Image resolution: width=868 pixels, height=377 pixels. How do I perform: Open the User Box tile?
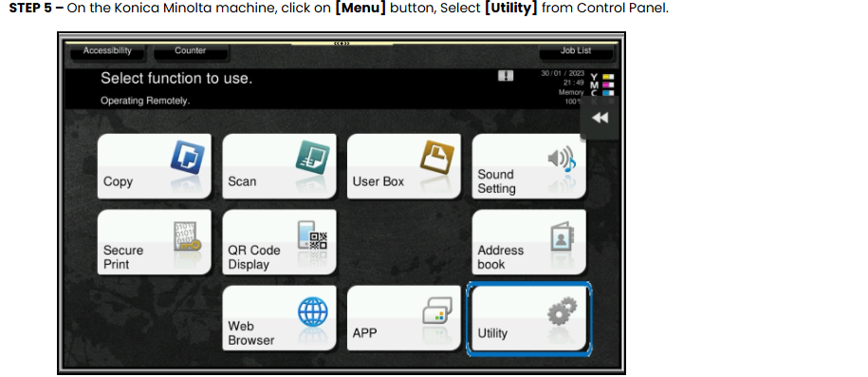(403, 166)
